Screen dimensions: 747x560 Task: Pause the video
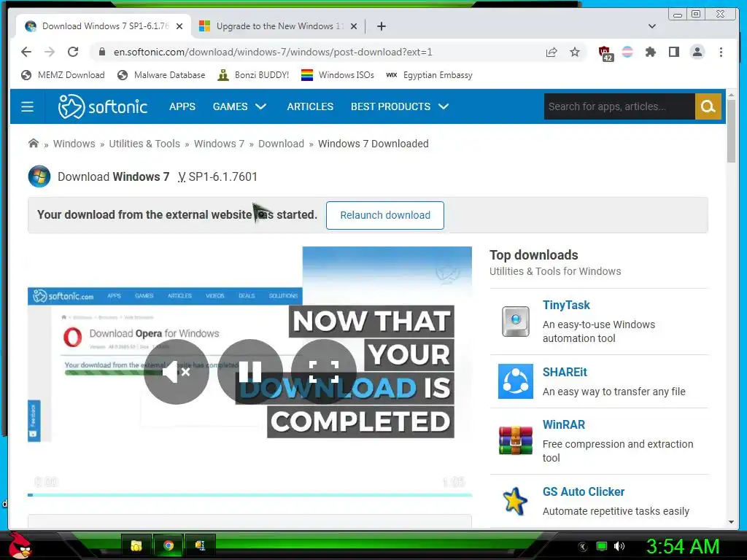tap(250, 371)
